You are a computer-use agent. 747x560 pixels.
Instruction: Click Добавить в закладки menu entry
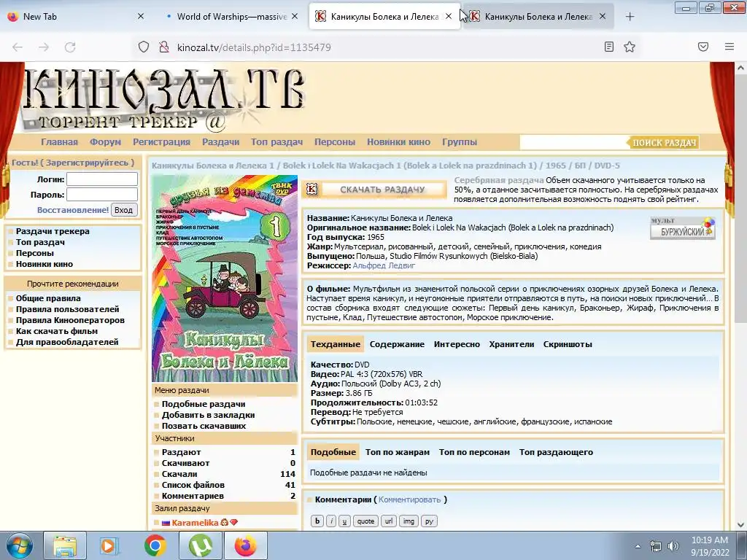pos(208,415)
